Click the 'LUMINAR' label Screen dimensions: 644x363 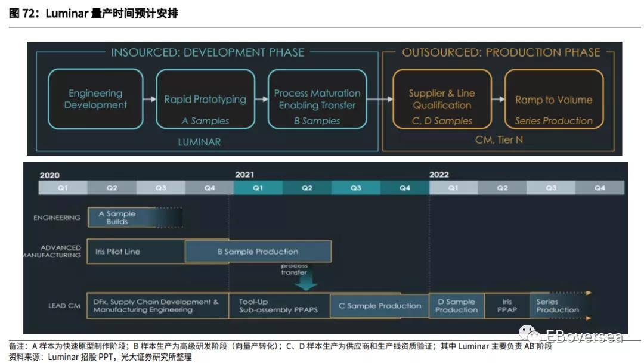pos(199,142)
